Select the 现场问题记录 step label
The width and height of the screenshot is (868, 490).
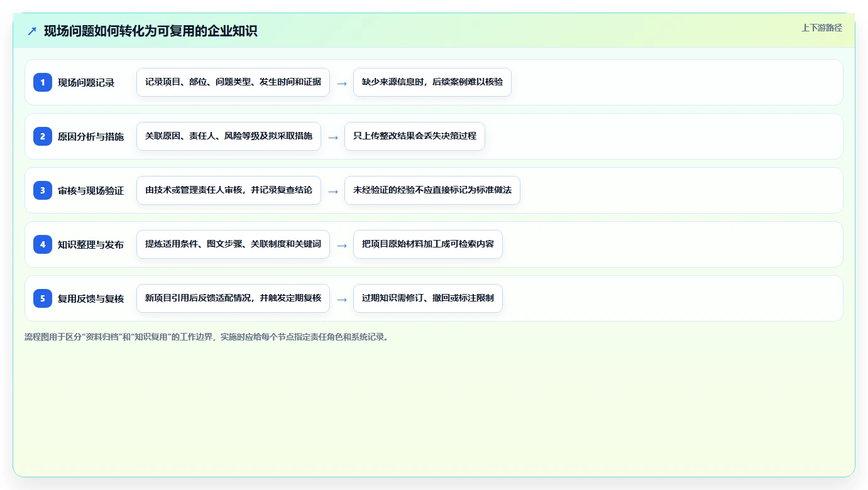click(86, 82)
